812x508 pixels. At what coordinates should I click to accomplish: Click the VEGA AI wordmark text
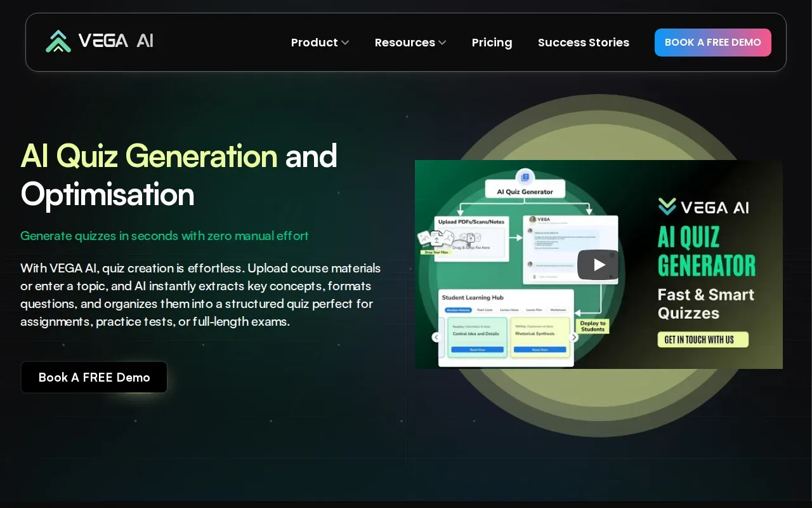pyautogui.click(x=116, y=41)
